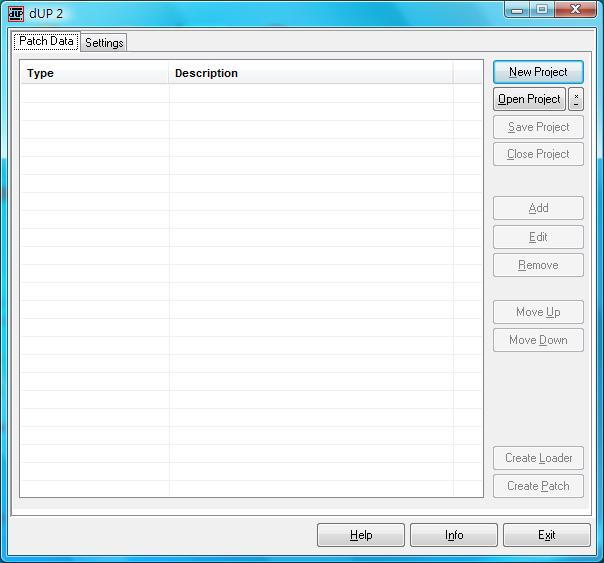
Task: Click the Remove button
Action: tap(538, 265)
